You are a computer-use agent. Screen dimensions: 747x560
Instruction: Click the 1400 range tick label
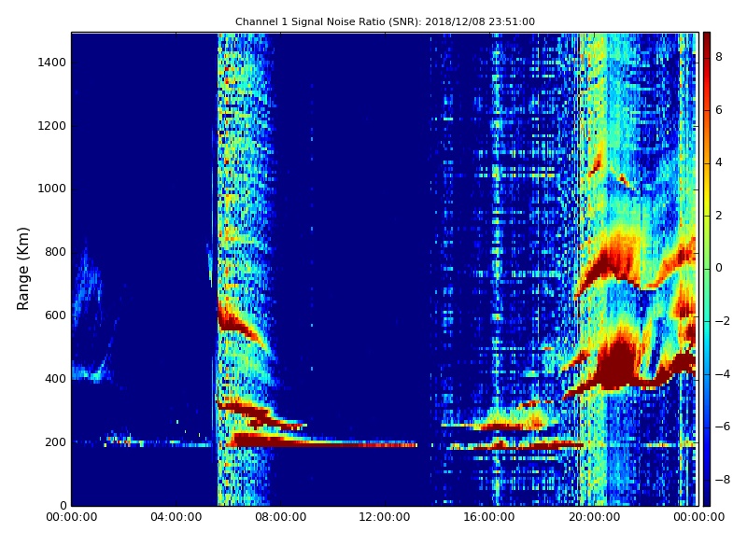(52, 63)
